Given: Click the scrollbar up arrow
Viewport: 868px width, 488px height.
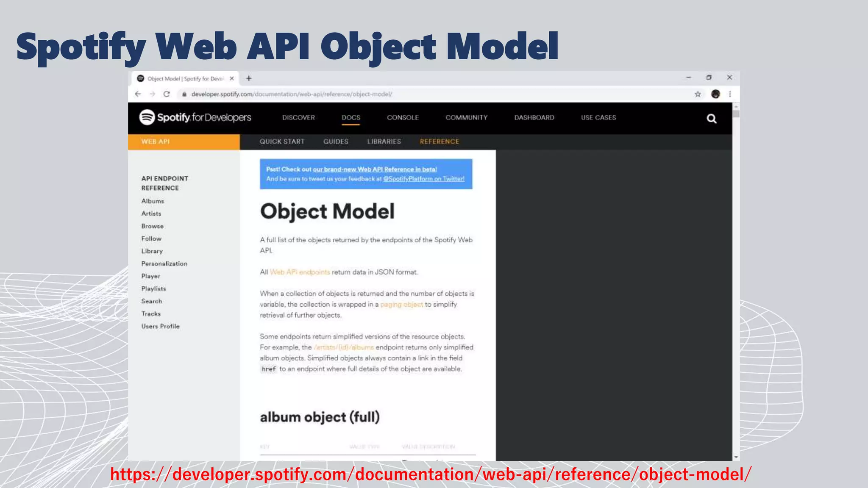Looking at the screenshot, I should point(736,106).
